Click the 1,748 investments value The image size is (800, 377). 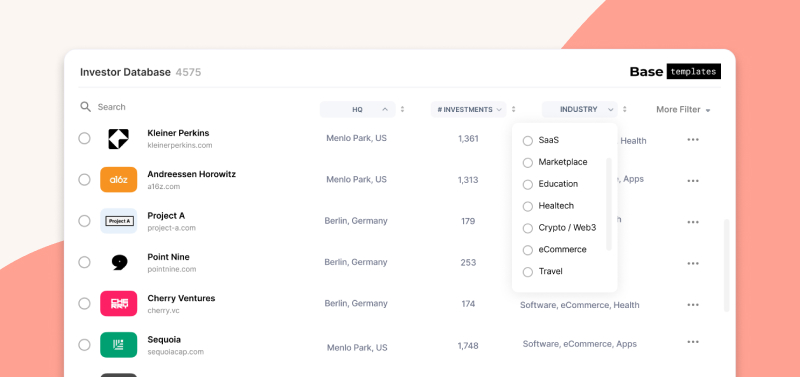click(x=468, y=346)
